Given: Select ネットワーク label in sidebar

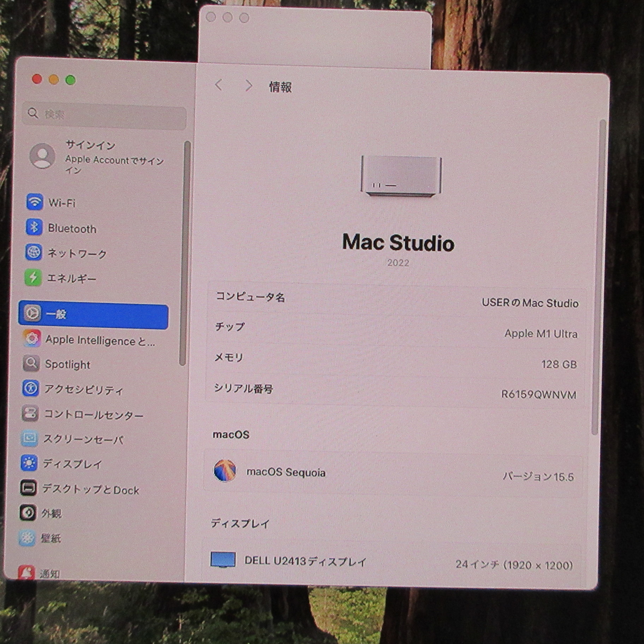Looking at the screenshot, I should pyautogui.click(x=77, y=254).
